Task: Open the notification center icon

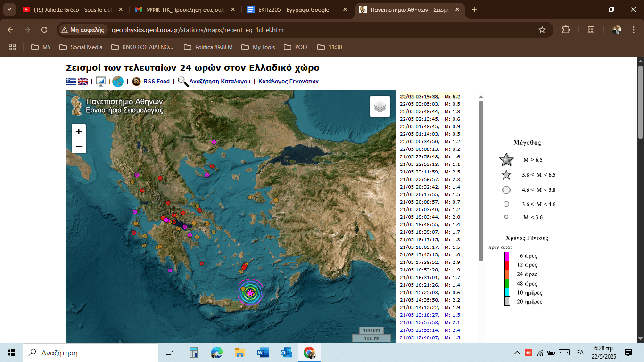Action: [x=628, y=353]
